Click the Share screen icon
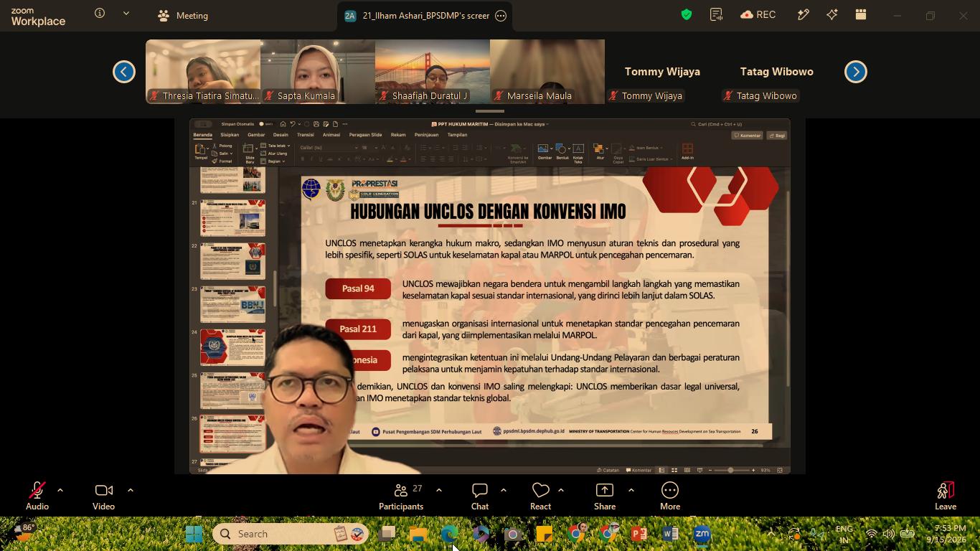The image size is (980, 551). pos(605,491)
